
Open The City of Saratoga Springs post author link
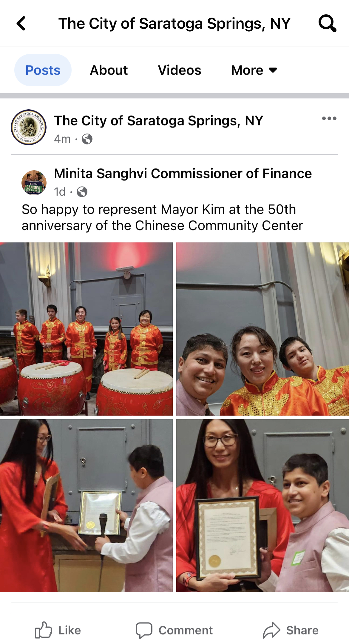click(x=158, y=121)
